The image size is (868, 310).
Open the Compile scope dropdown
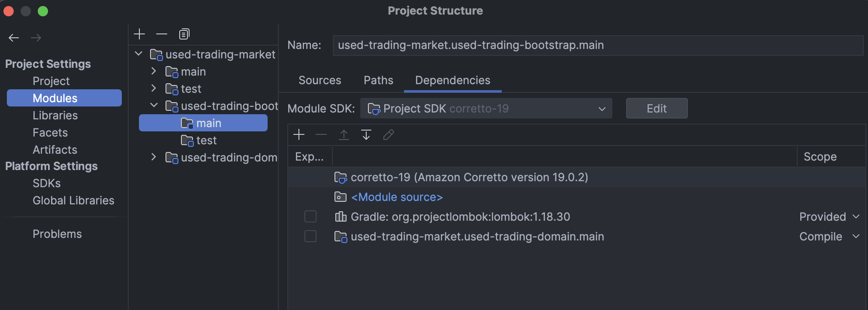point(829,237)
